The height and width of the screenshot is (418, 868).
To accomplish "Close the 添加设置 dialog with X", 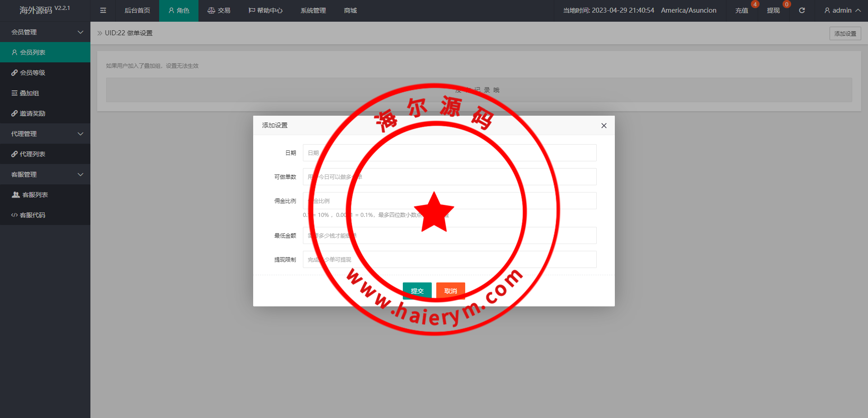I will (604, 126).
